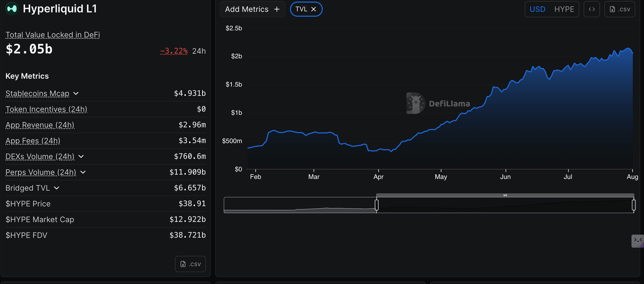
Task: Expand the Bridged TVL breakdown
Action: pyautogui.click(x=57, y=188)
